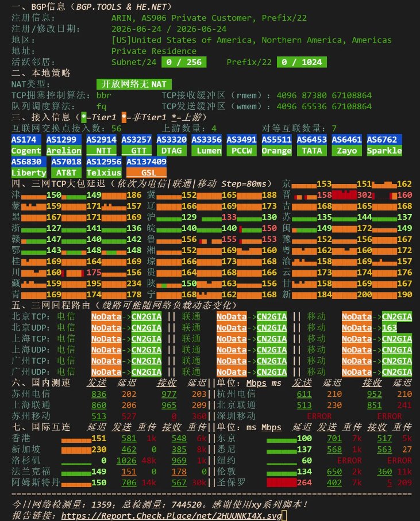Click the '163' value in 北京UDP 移动 row
Viewport: 420px width, 521px height.
pyautogui.click(x=390, y=328)
